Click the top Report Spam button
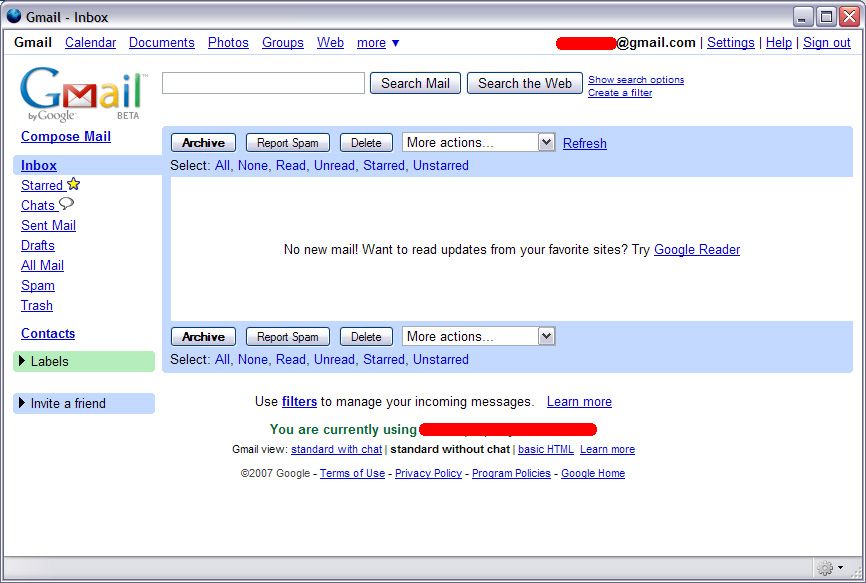The height and width of the screenshot is (583, 866). (288, 143)
